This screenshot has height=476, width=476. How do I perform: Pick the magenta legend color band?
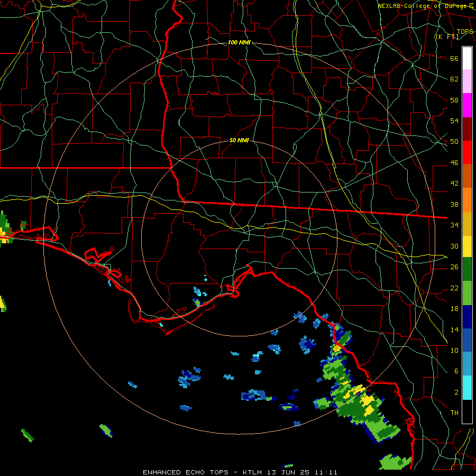[x=467, y=105]
